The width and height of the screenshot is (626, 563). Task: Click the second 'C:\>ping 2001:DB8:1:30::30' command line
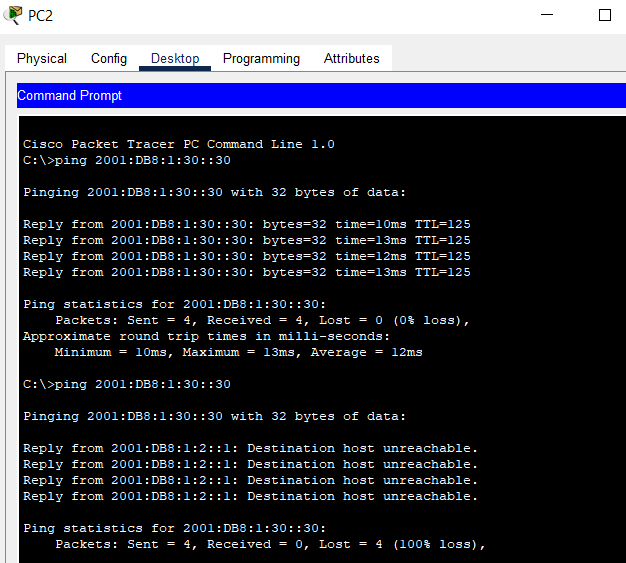click(x=127, y=384)
